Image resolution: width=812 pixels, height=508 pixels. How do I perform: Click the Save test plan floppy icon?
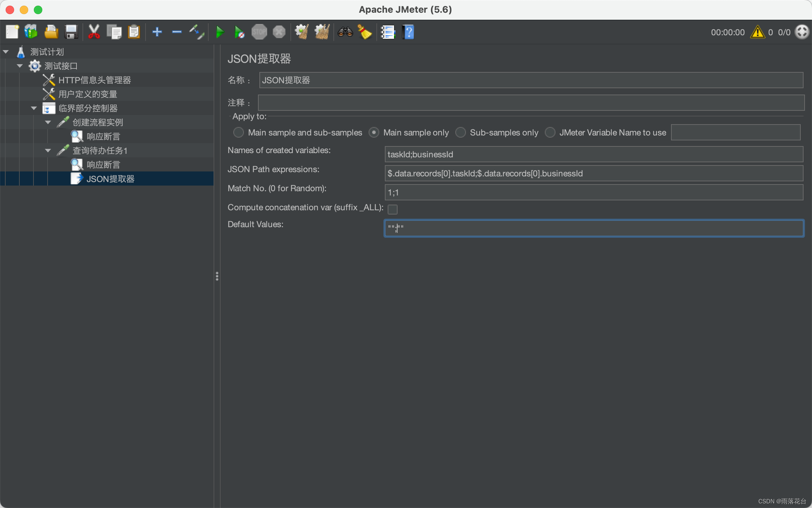pos(71,32)
